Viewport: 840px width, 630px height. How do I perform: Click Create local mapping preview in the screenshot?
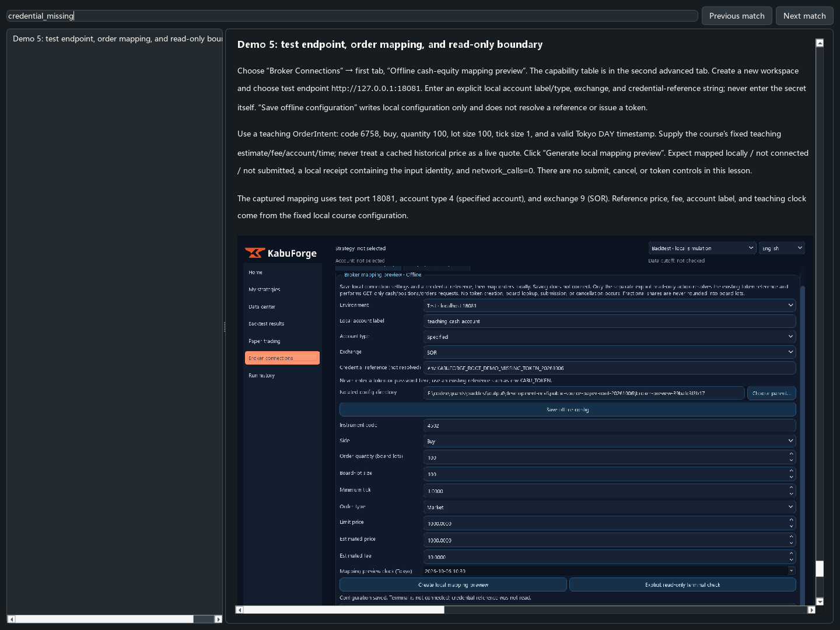(453, 584)
